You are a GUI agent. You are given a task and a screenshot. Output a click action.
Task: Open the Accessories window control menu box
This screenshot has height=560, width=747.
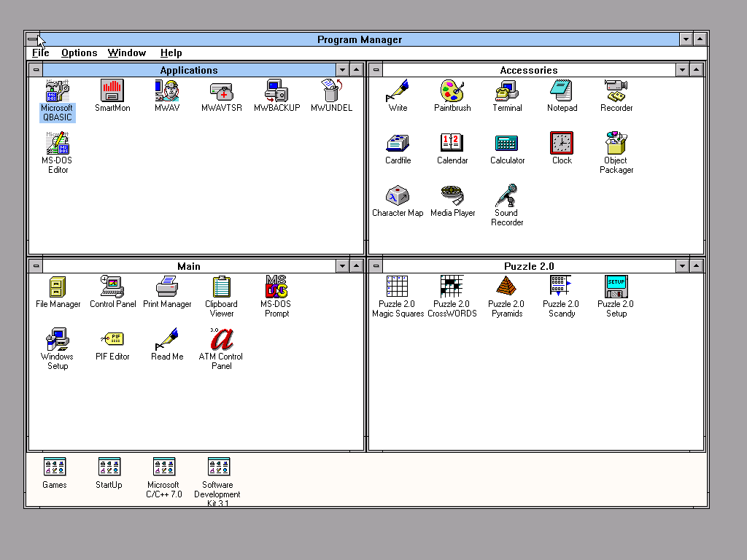(376, 70)
